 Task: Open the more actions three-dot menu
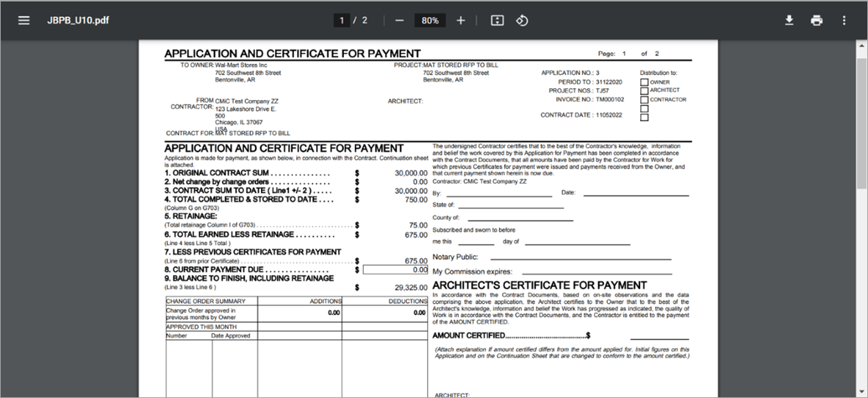[844, 21]
